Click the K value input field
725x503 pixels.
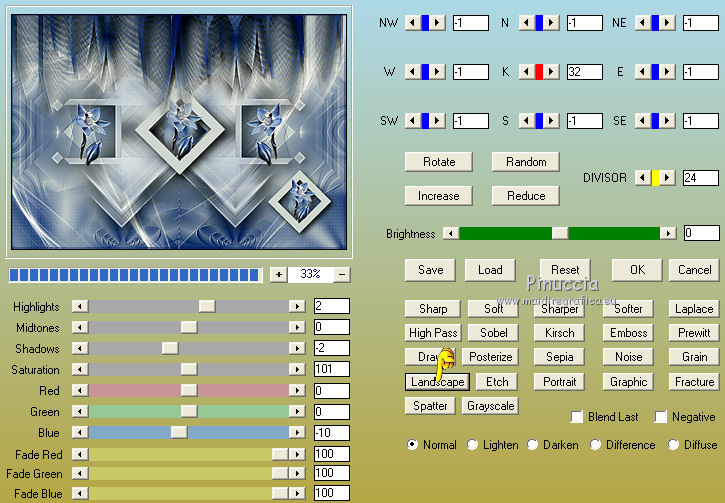(584, 72)
